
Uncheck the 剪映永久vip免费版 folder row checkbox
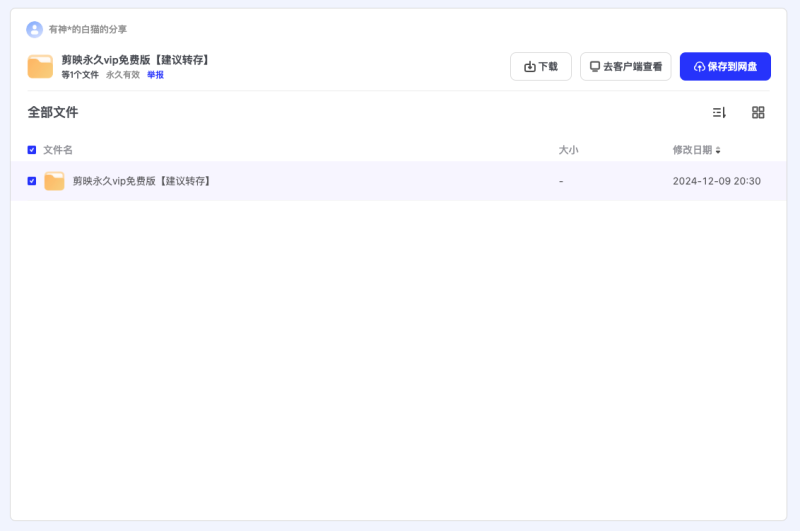pyautogui.click(x=32, y=181)
